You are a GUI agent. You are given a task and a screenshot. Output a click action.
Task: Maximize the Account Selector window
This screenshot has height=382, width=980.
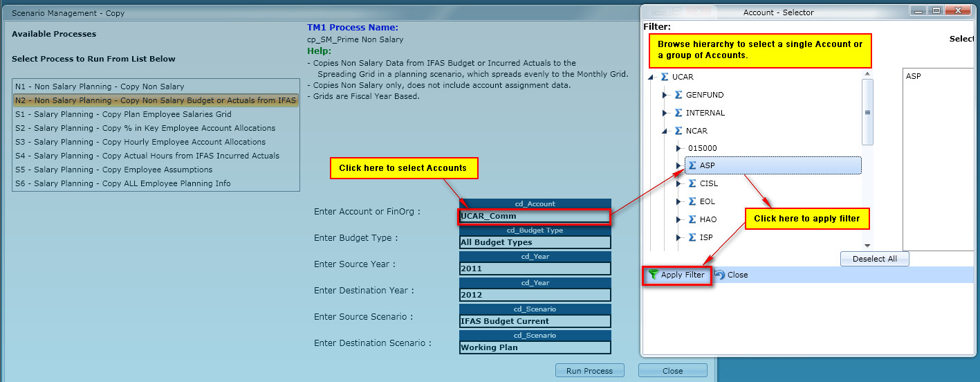click(x=936, y=10)
